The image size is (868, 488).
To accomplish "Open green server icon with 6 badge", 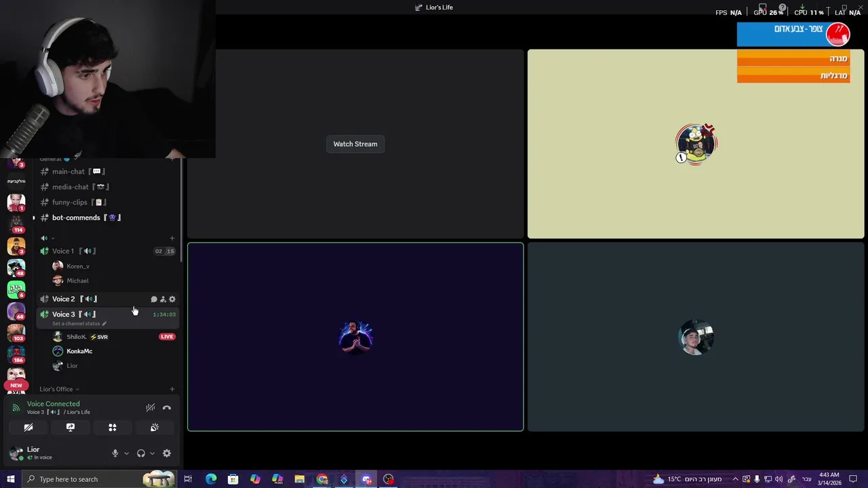I will (x=16, y=289).
